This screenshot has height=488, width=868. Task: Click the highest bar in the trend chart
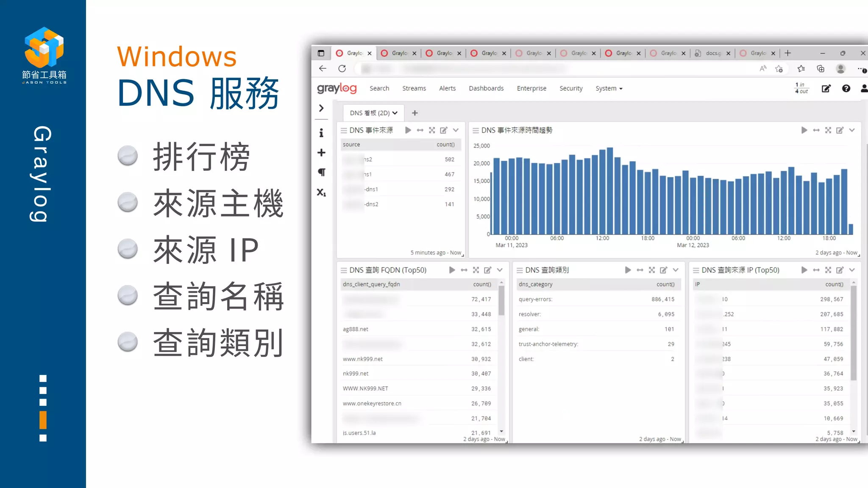[x=610, y=191]
